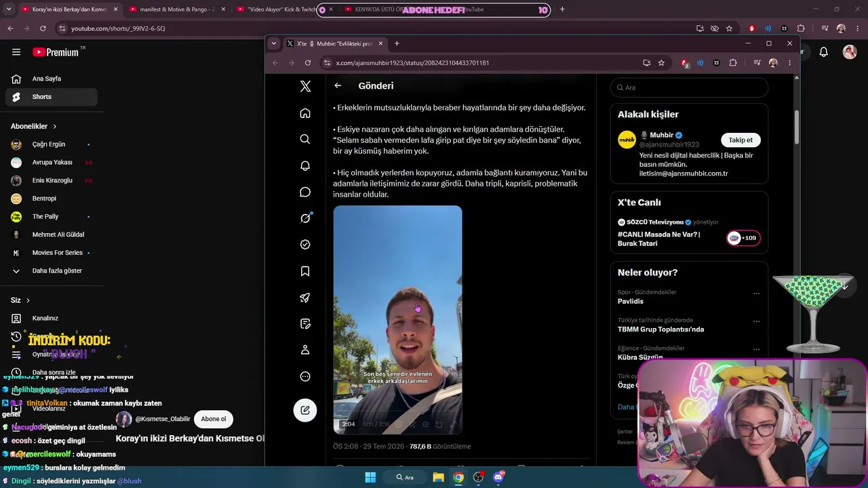Screen dimensions: 868x488
Task: Reload the X page
Action: [x=308, y=63]
